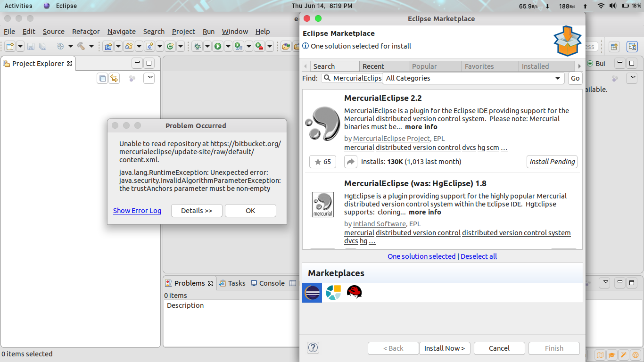
Task: Open the Project Explorer view menu triangle
Action: coord(149,78)
